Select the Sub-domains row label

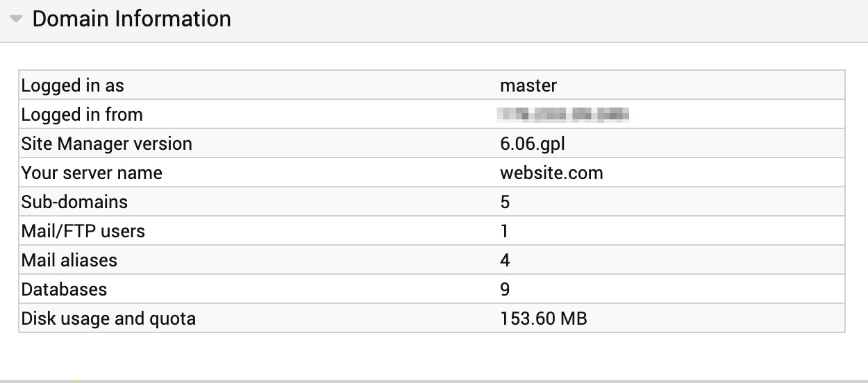(x=75, y=202)
